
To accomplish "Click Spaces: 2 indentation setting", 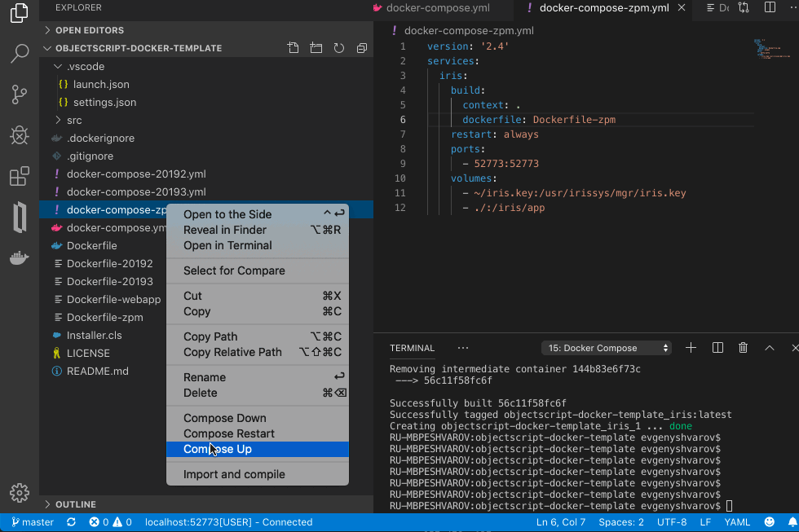I will pyautogui.click(x=621, y=522).
